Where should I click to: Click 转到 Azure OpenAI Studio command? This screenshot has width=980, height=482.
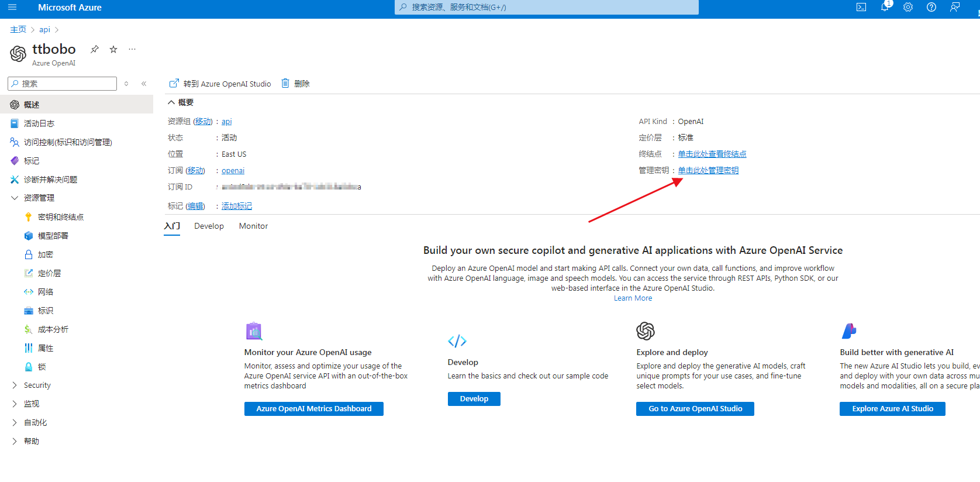coord(220,84)
